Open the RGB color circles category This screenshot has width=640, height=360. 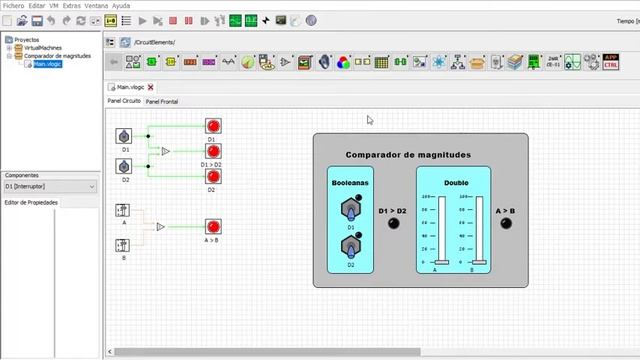pyautogui.click(x=343, y=62)
